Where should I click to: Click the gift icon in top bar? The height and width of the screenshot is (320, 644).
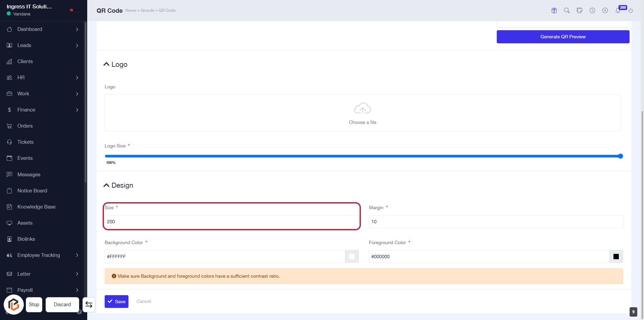[554, 10]
